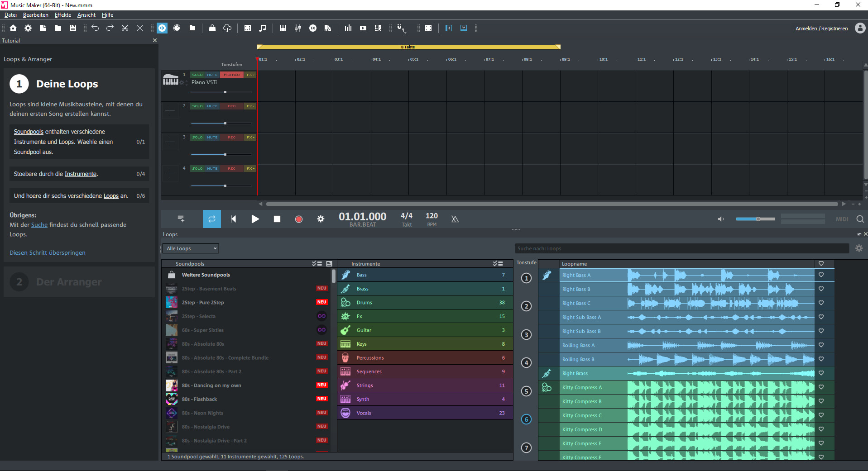Open the Bearbeiten menu
This screenshot has height=471, width=868.
pyautogui.click(x=35, y=15)
